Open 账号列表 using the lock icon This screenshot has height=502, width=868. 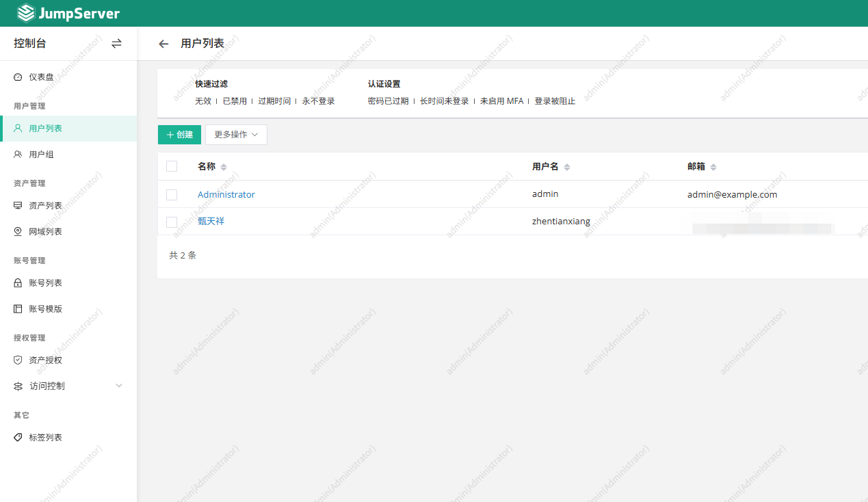[18, 282]
